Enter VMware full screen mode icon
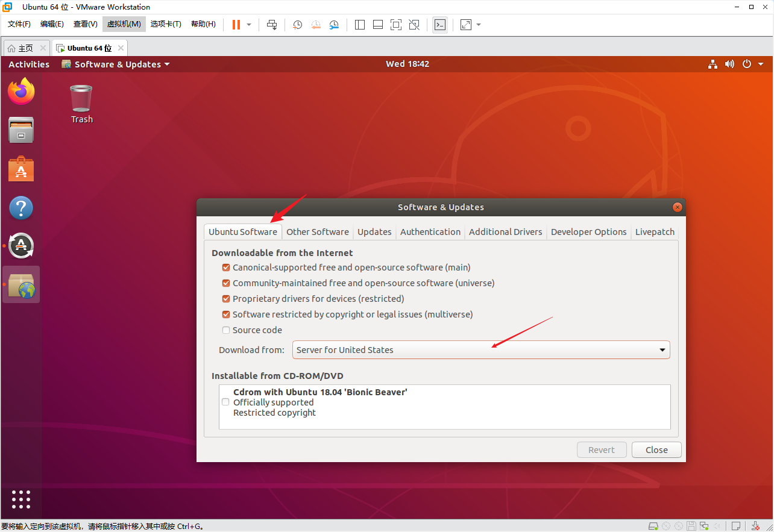The image size is (774, 532). click(396, 25)
